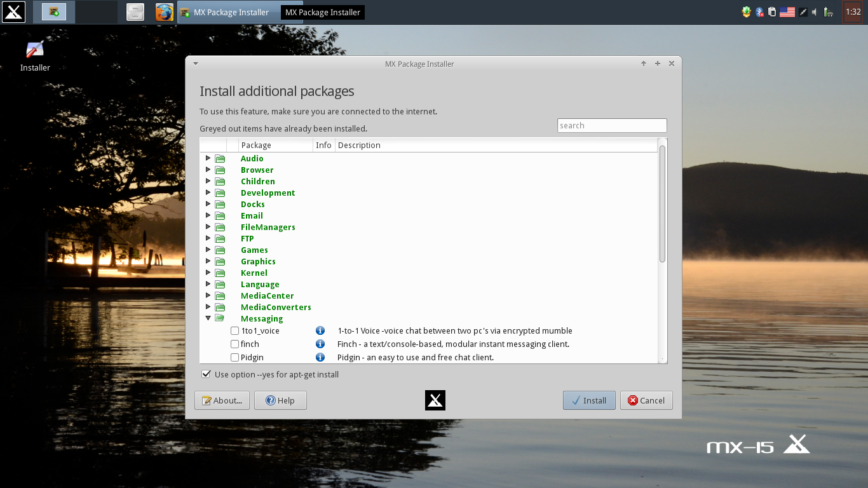The width and height of the screenshot is (868, 488).
Task: Collapse the Messaging category
Action: click(208, 318)
